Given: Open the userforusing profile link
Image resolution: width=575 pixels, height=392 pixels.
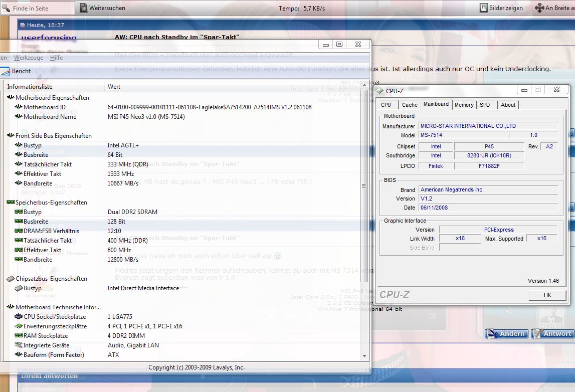Looking at the screenshot, I should point(49,38).
